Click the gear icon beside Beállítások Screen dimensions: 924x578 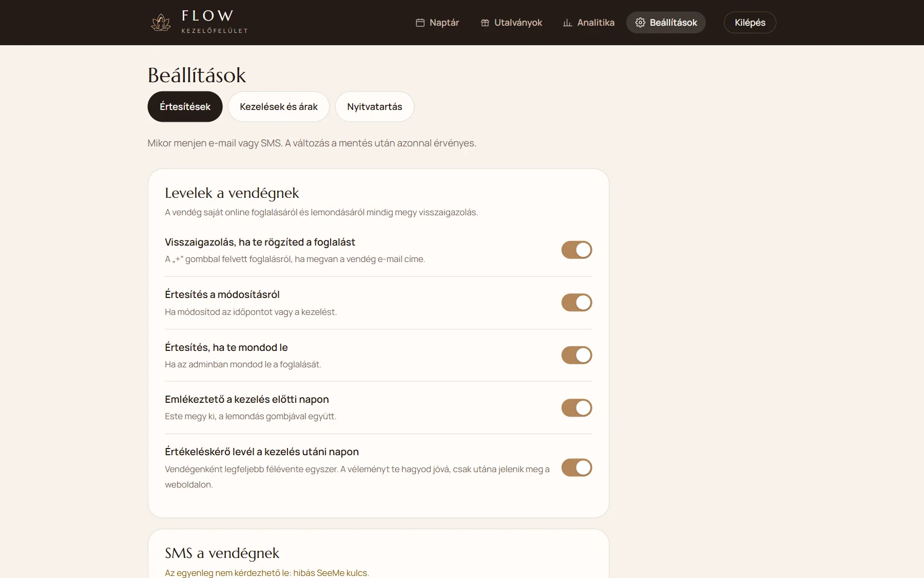[x=640, y=23]
